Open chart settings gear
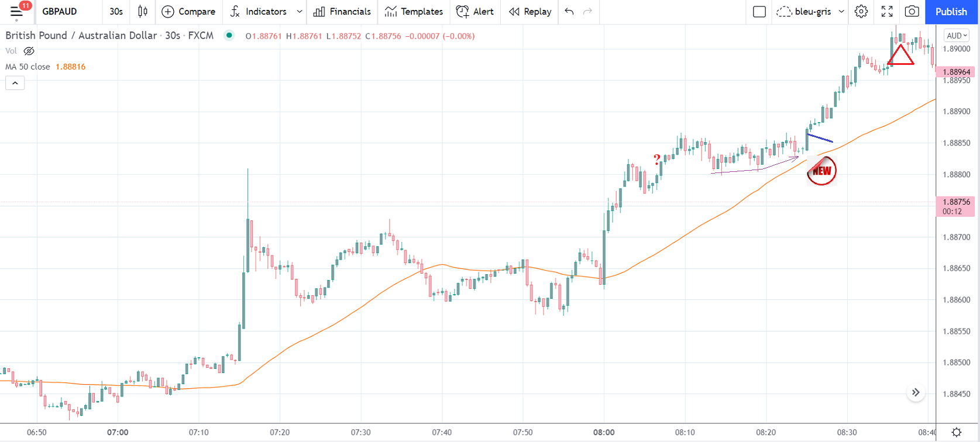The height and width of the screenshot is (442, 980). tap(861, 12)
